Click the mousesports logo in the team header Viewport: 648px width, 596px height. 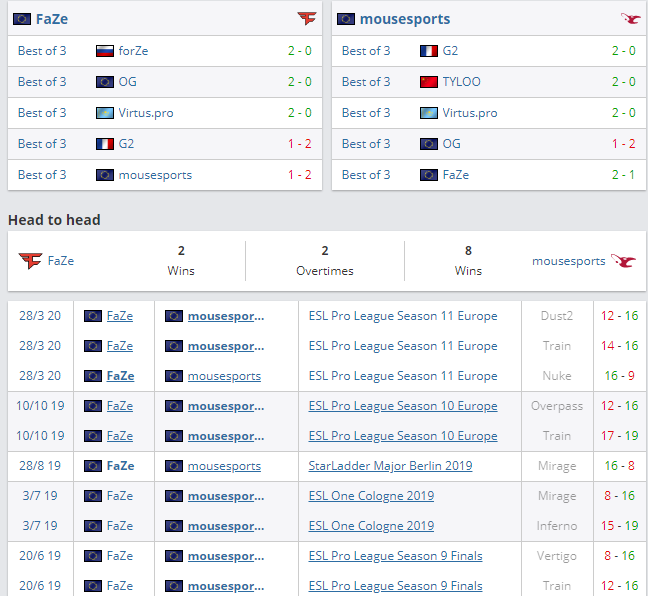630,19
